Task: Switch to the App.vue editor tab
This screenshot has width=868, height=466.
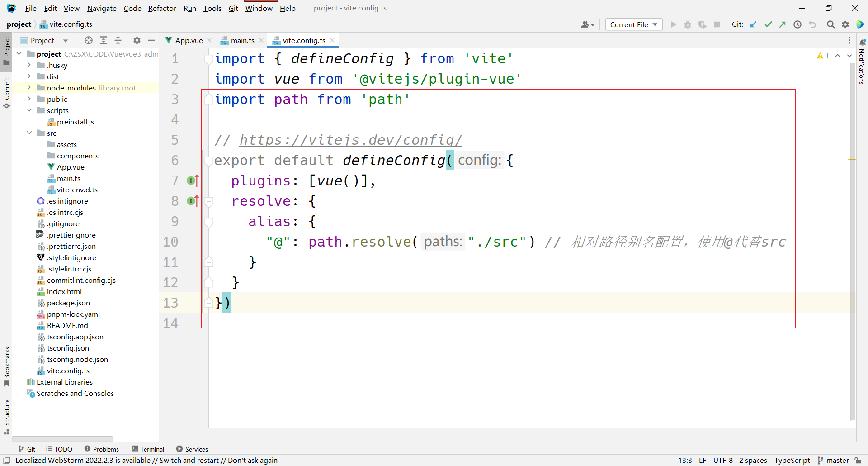Action: pyautogui.click(x=189, y=40)
